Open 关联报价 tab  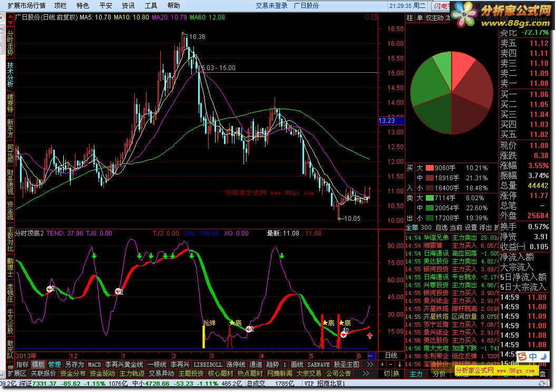pos(43,373)
